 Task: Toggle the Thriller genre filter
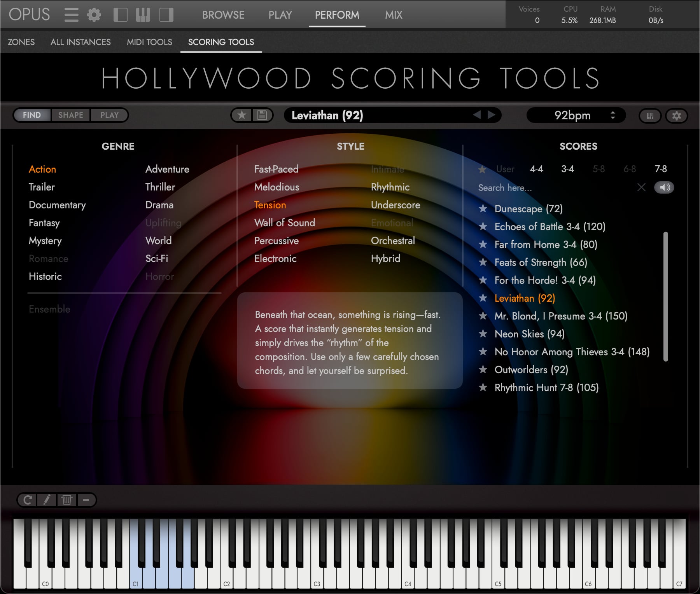pyautogui.click(x=160, y=187)
